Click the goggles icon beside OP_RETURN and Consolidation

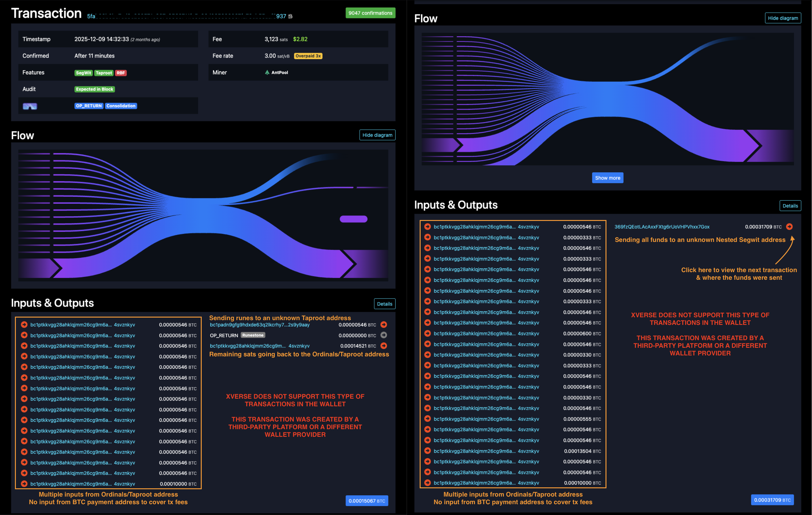point(30,106)
